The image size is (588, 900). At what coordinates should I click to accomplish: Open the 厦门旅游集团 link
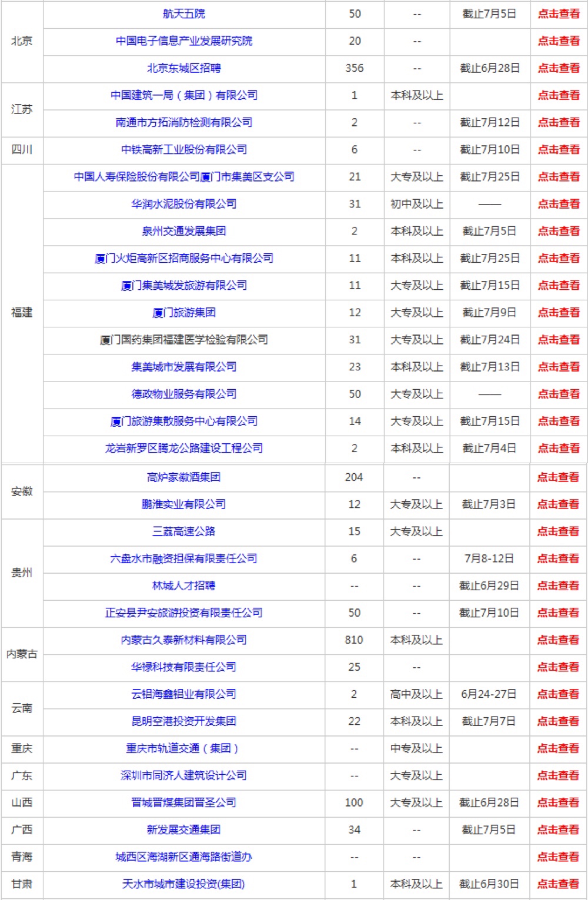tap(184, 312)
